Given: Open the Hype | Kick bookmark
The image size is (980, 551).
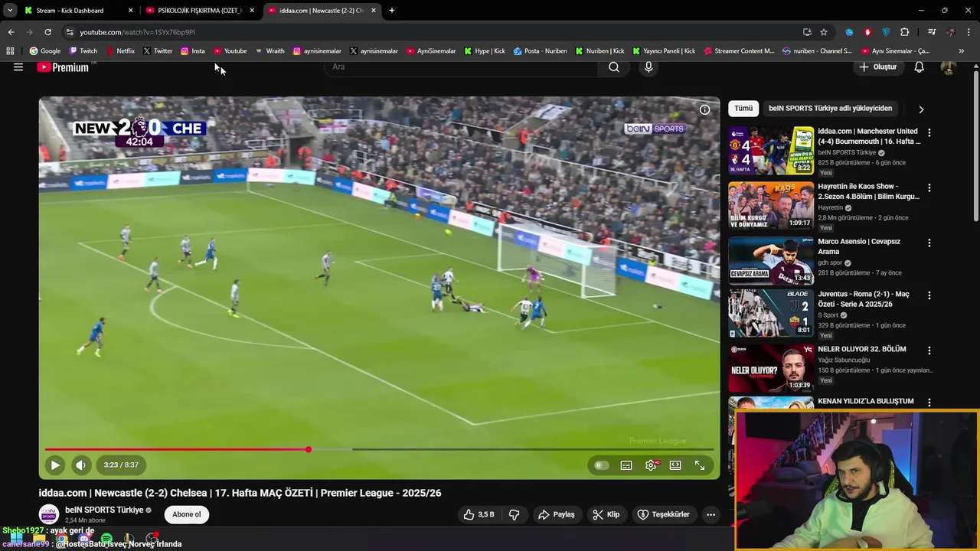Looking at the screenshot, I should point(484,51).
